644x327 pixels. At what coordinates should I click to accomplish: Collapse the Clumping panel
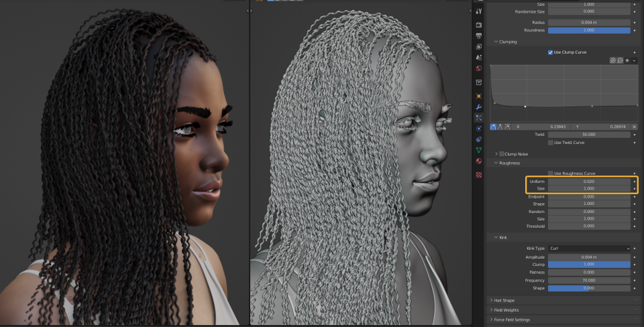496,42
